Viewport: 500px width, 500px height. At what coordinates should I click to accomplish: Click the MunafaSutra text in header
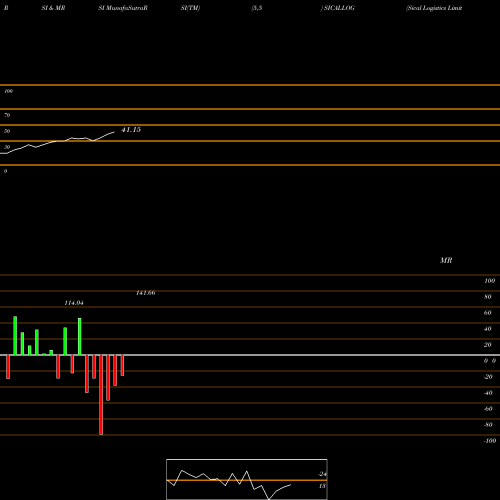tap(125, 8)
